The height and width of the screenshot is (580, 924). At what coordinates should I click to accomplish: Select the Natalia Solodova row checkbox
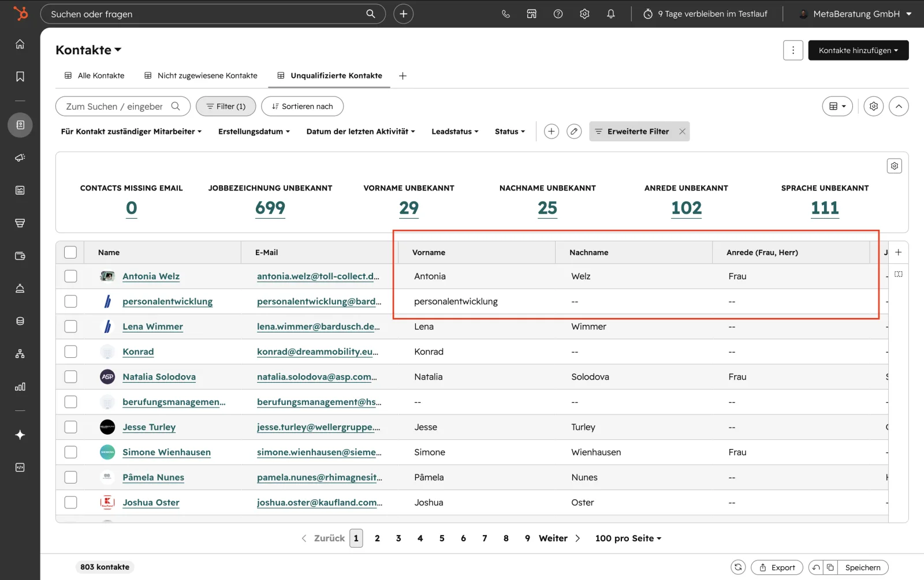tap(70, 377)
